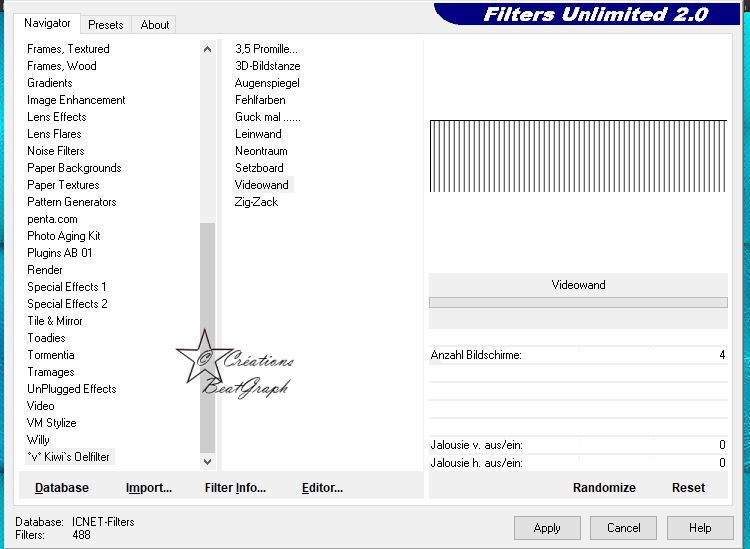Pick the Leinwand filter
The height and width of the screenshot is (549, 750).
pos(258,134)
